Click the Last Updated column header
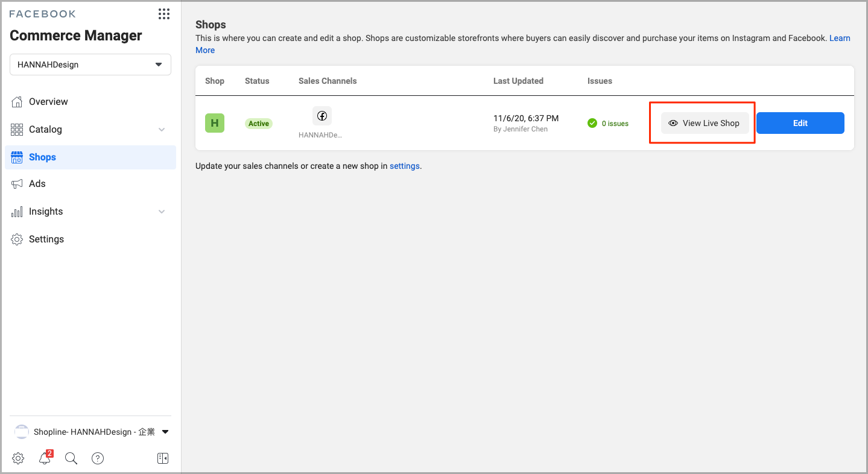This screenshot has height=474, width=868. coord(518,81)
